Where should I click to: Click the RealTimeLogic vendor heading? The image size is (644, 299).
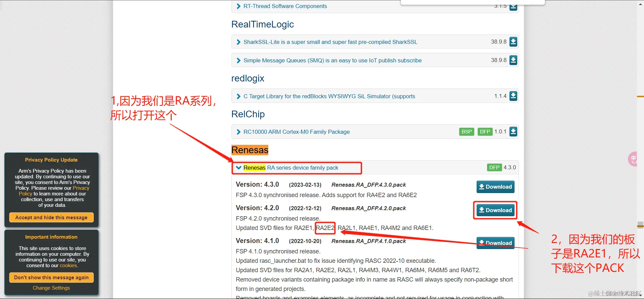263,24
